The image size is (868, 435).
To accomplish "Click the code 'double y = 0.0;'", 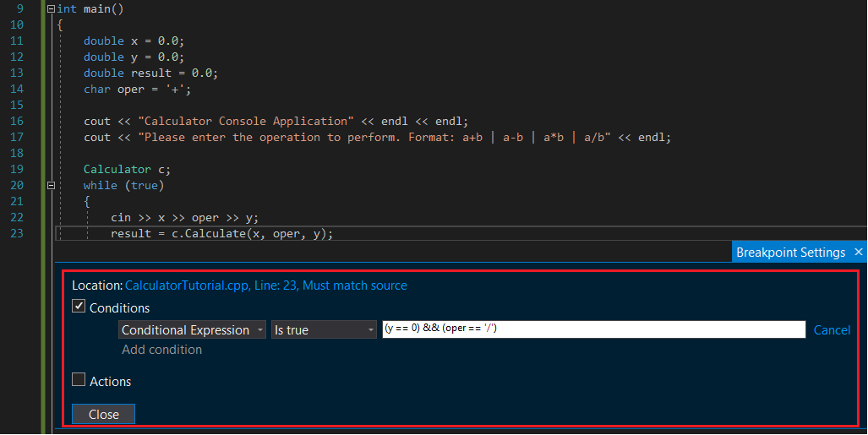I will point(134,57).
